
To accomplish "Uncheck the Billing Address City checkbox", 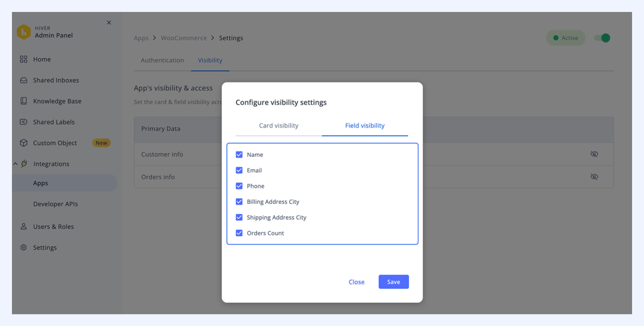I will click(239, 201).
